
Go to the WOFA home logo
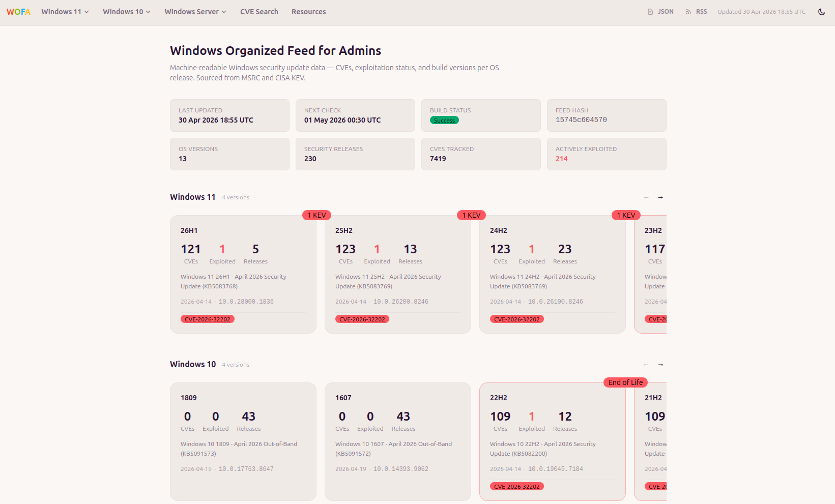coord(18,12)
